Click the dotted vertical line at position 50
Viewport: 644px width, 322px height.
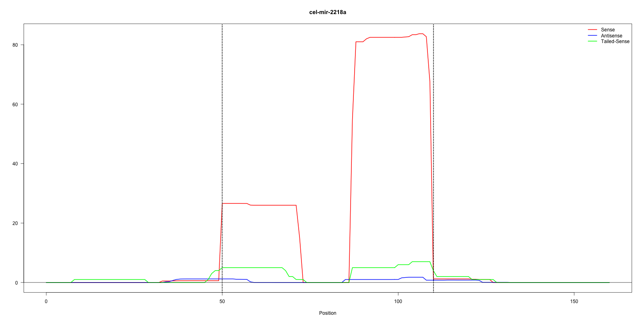point(222,121)
